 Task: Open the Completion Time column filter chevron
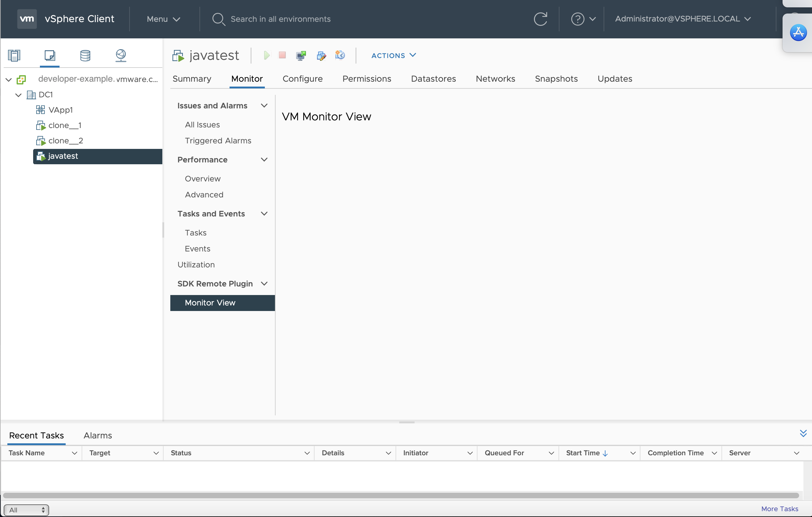coord(714,453)
